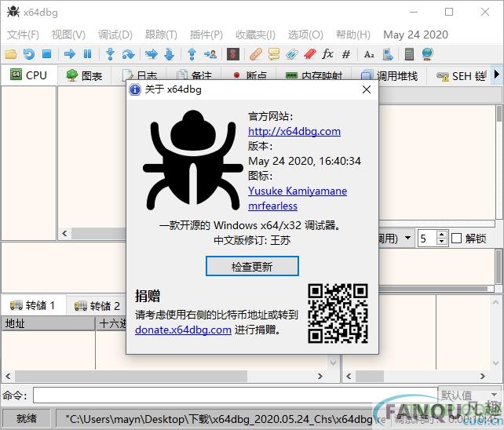Open the Bookmarks red icon
Screen dimensions: 504x430
click(x=310, y=54)
